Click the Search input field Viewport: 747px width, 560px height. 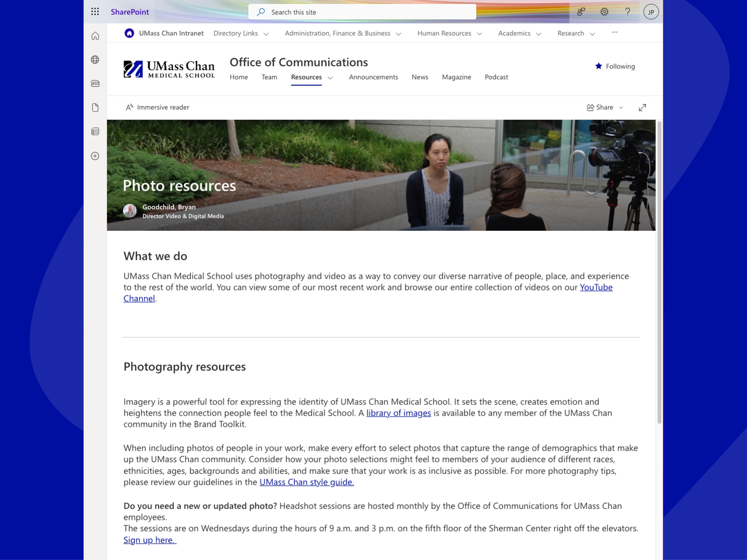(361, 11)
